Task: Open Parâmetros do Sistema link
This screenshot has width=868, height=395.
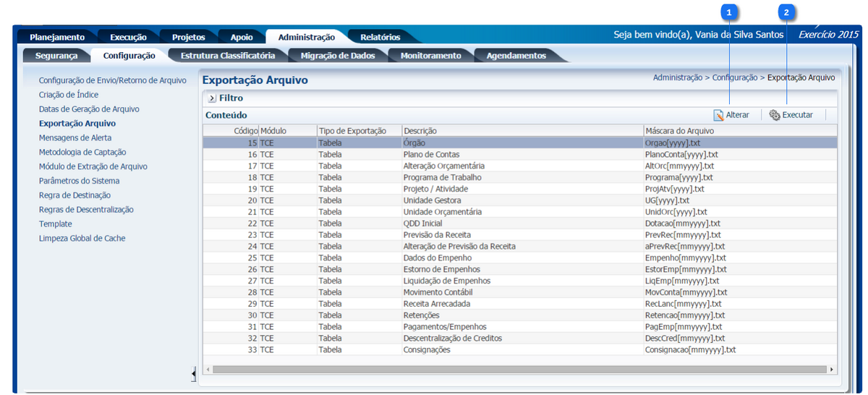Action: [x=79, y=181]
